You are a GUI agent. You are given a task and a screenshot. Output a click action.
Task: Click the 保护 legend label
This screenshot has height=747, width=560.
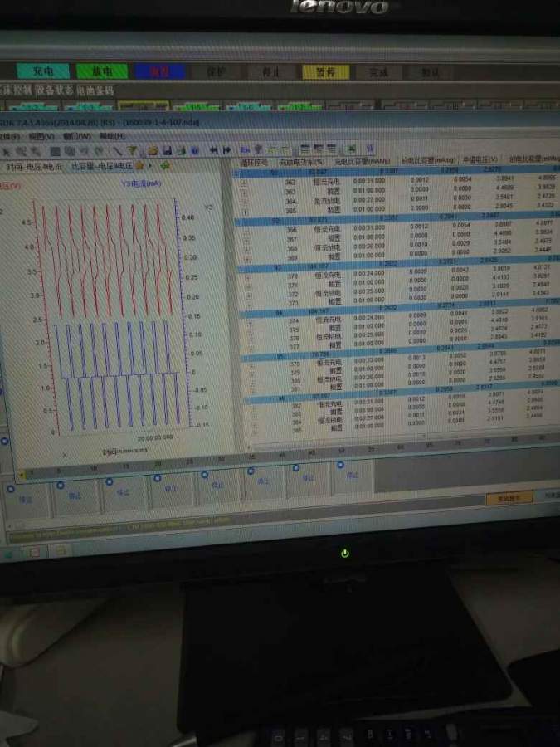[217, 72]
